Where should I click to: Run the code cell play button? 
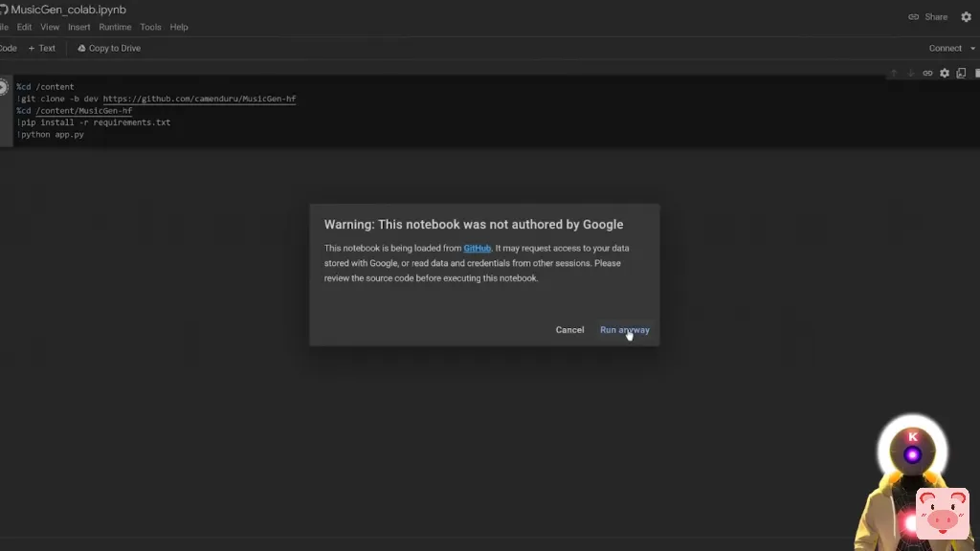coord(3,87)
